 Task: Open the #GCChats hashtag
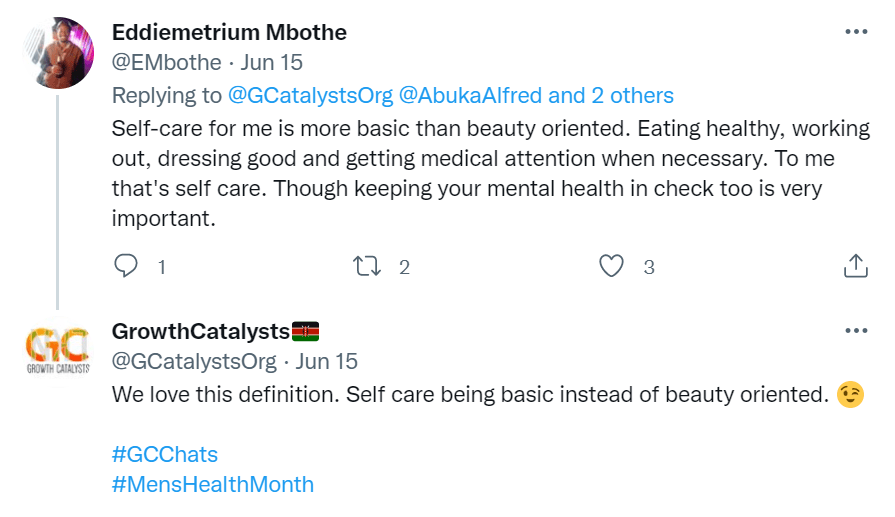(165, 454)
